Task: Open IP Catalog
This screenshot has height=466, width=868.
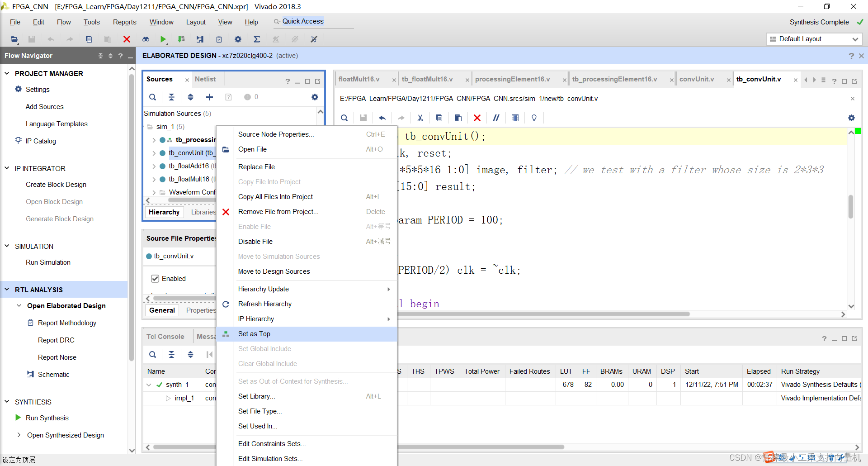Action: (x=41, y=141)
